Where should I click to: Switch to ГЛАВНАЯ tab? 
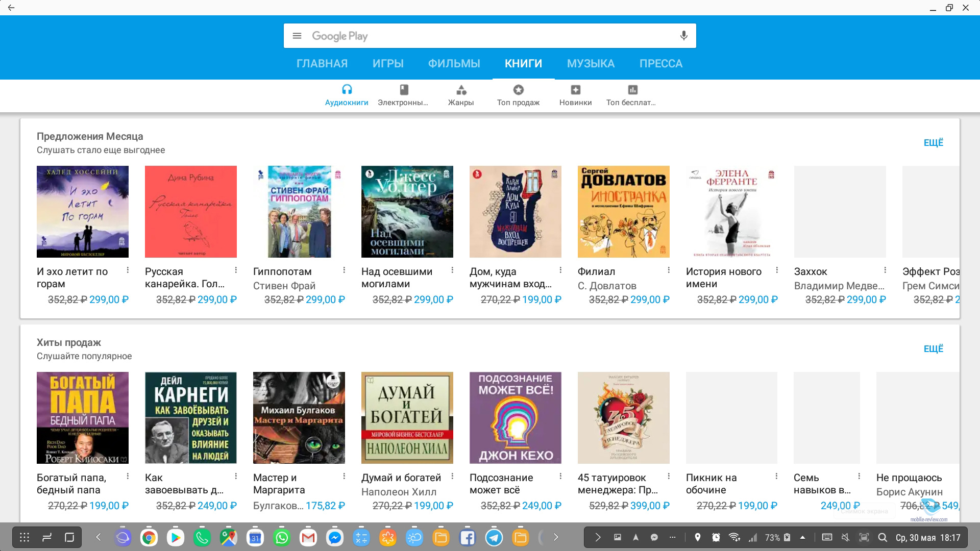322,64
